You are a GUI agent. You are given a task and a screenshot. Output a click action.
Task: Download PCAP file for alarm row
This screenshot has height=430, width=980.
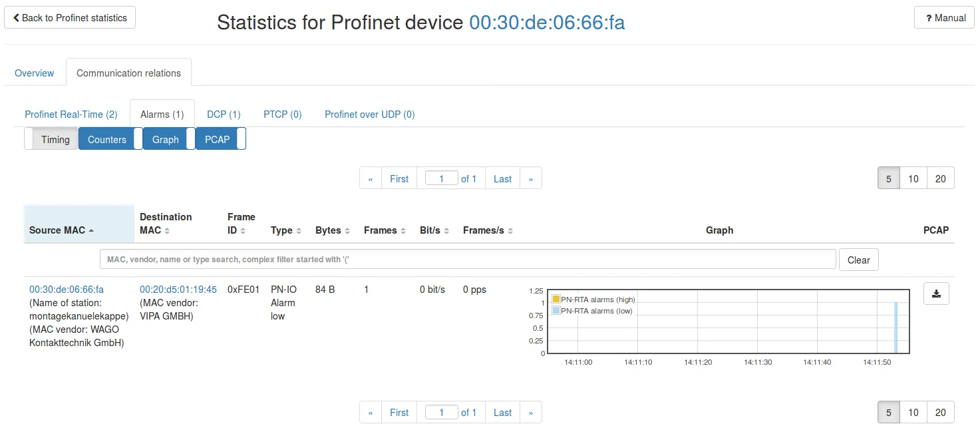936,294
